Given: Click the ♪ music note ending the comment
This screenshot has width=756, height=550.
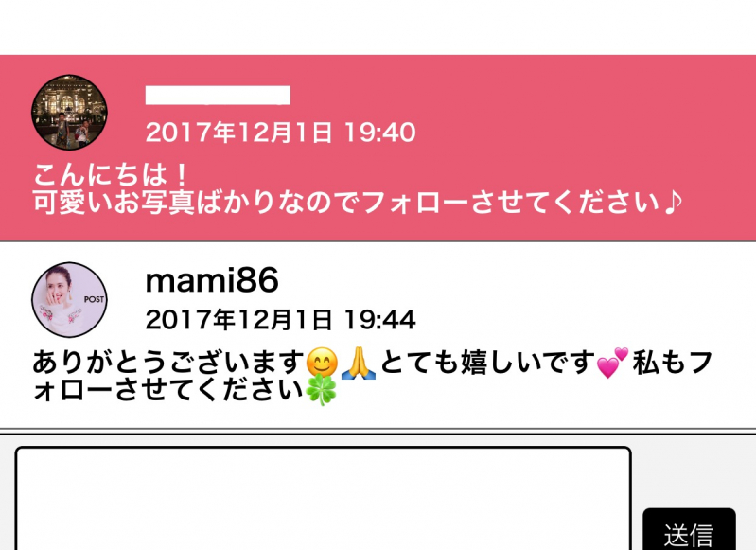Looking at the screenshot, I should click(x=673, y=203).
